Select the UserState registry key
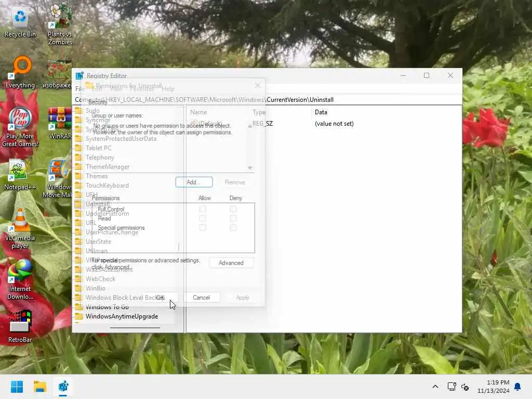Screen dimensions: 532x399 tap(98, 242)
